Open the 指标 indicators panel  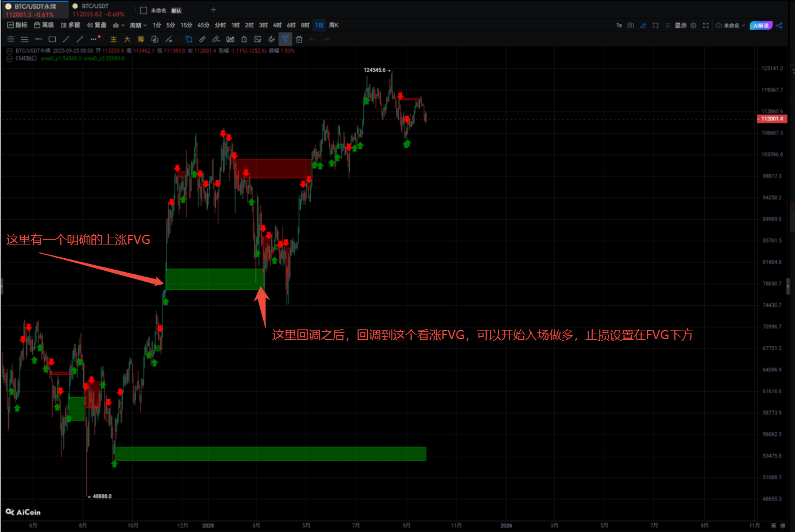coord(17,25)
